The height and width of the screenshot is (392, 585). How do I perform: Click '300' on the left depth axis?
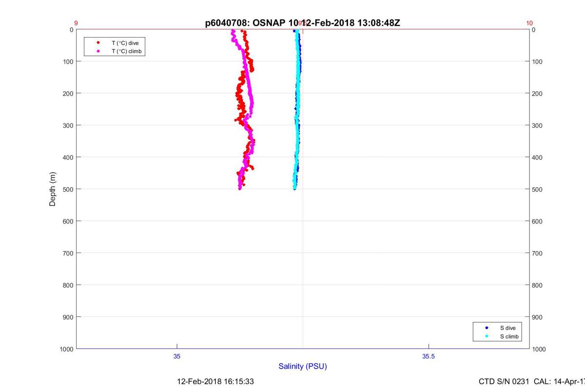point(68,125)
